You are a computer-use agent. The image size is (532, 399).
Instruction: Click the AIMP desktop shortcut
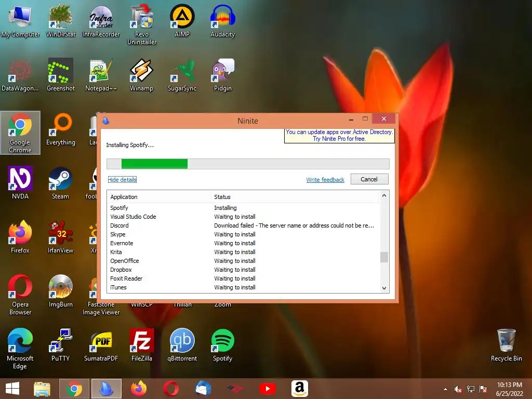(x=182, y=21)
